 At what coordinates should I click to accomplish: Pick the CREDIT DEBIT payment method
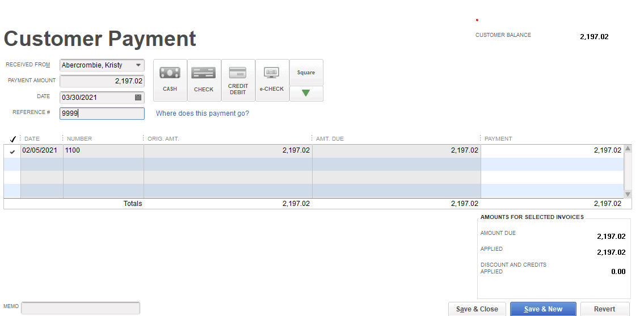point(238,80)
